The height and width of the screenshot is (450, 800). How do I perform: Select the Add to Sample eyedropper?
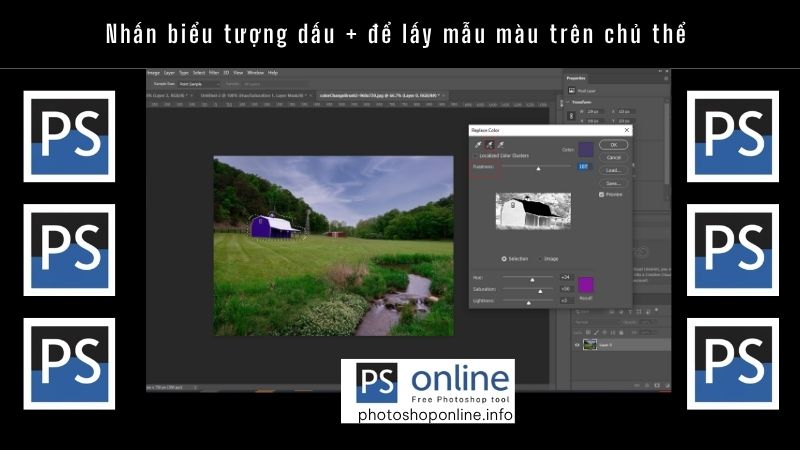click(x=489, y=145)
